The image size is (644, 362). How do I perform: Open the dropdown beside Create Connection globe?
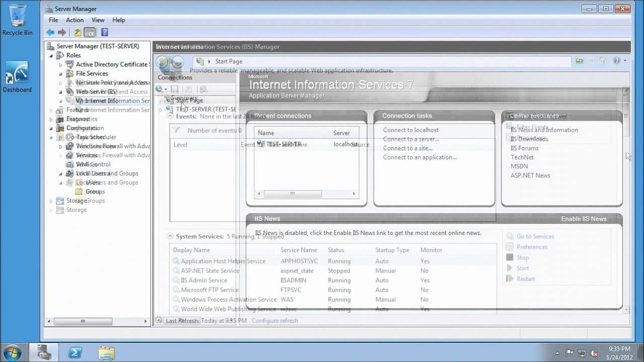[166, 89]
